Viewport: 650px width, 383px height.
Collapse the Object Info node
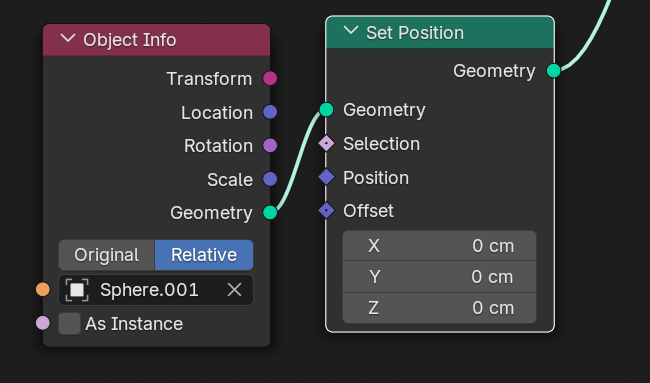point(68,39)
